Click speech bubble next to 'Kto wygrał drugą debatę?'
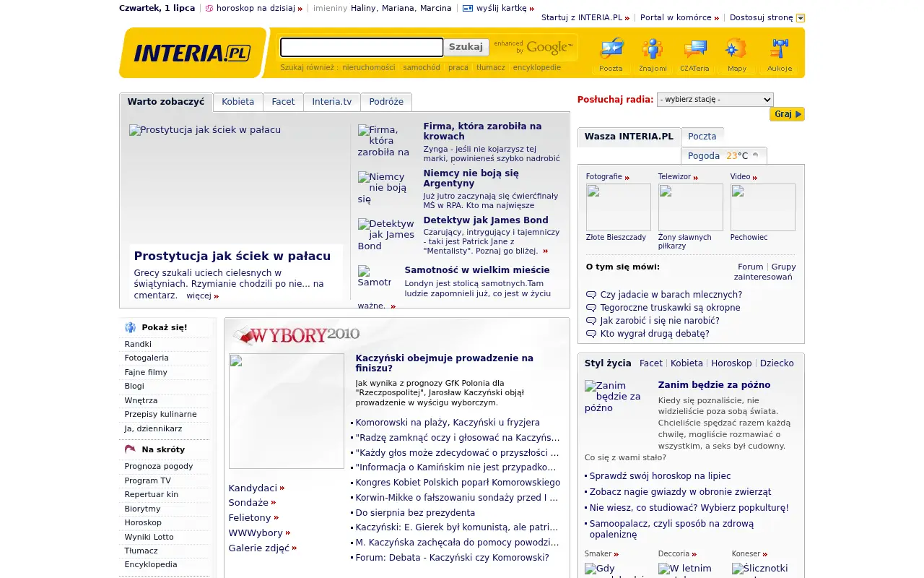 [x=591, y=334]
